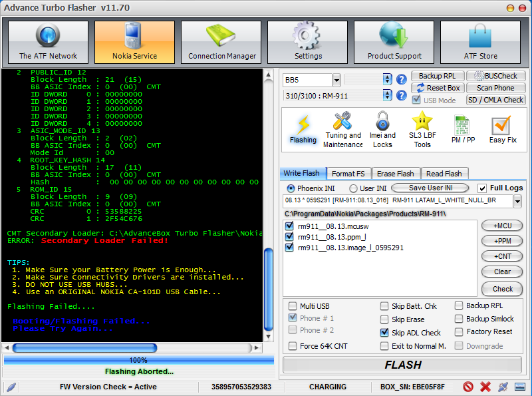Click the log vertical scrollbar thumb
This screenshot has height=396, width=532.
(269, 290)
